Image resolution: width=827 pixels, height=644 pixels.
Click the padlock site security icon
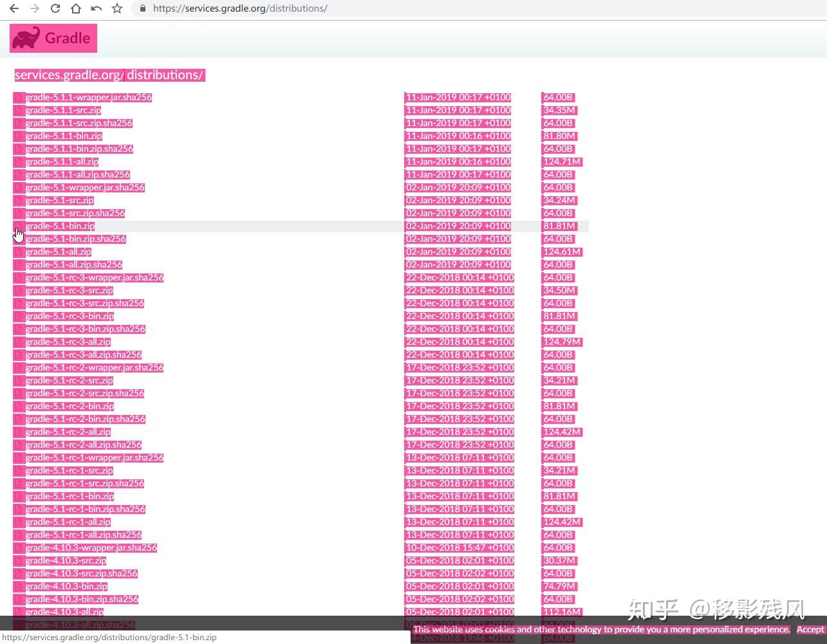[x=143, y=8]
